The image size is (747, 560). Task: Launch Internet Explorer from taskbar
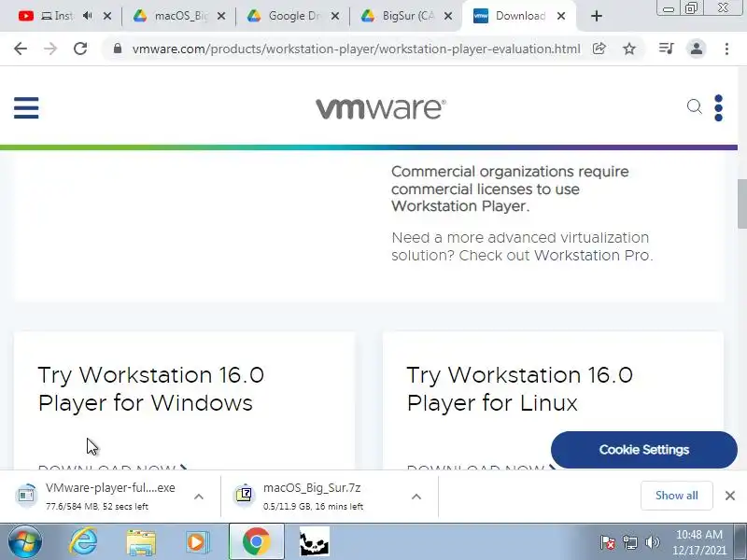click(83, 541)
